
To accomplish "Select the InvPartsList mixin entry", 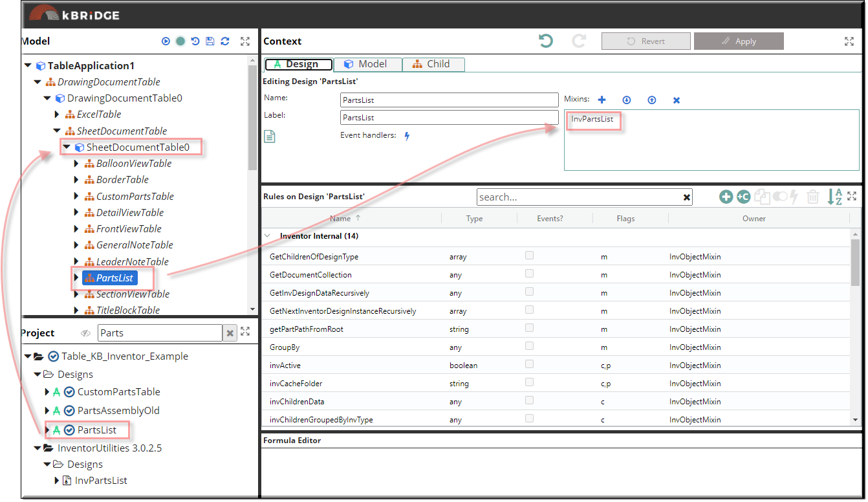I will coord(592,120).
